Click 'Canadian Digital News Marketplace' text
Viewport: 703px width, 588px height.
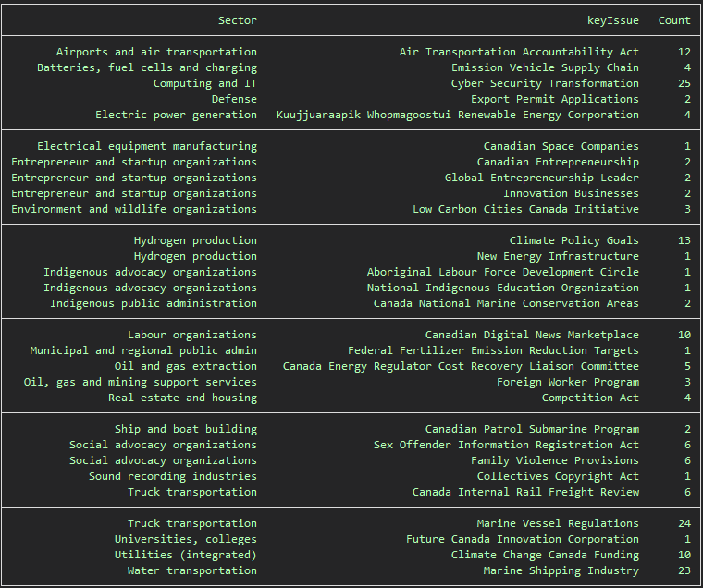[x=532, y=335]
